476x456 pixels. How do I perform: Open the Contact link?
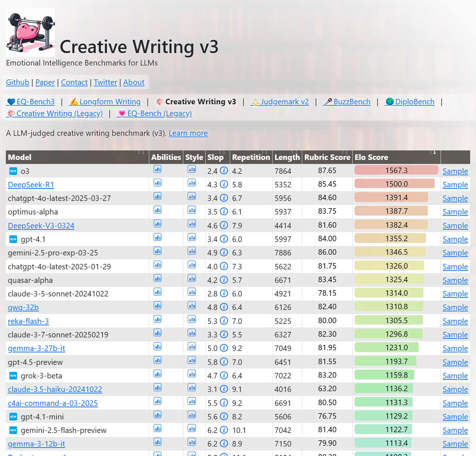point(74,82)
